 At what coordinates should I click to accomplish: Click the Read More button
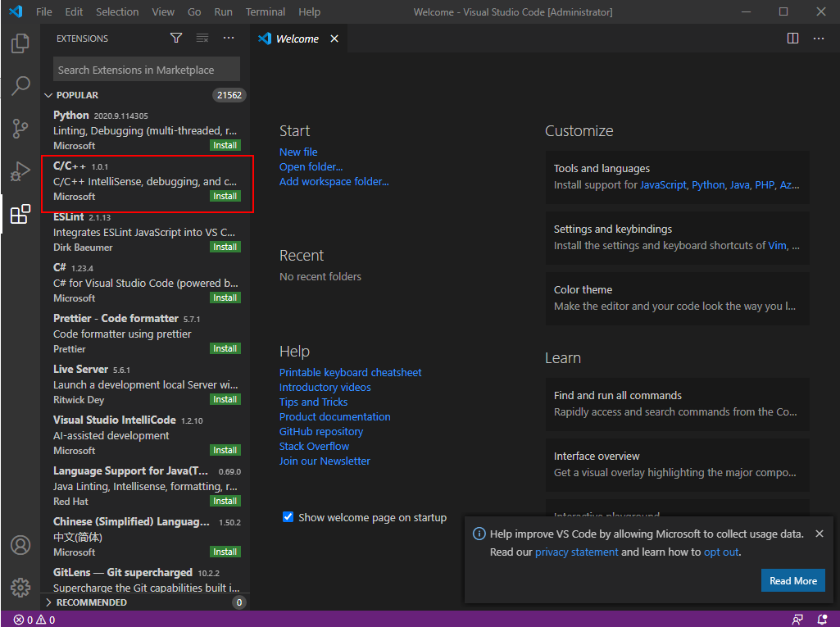point(792,581)
